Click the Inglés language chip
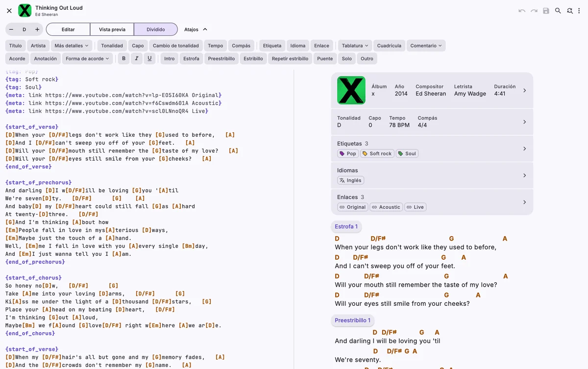Screen dimensions: 588x369 point(351,180)
